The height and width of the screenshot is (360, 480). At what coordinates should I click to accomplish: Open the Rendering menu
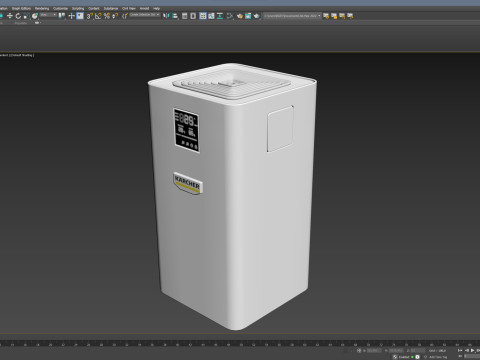click(42, 8)
